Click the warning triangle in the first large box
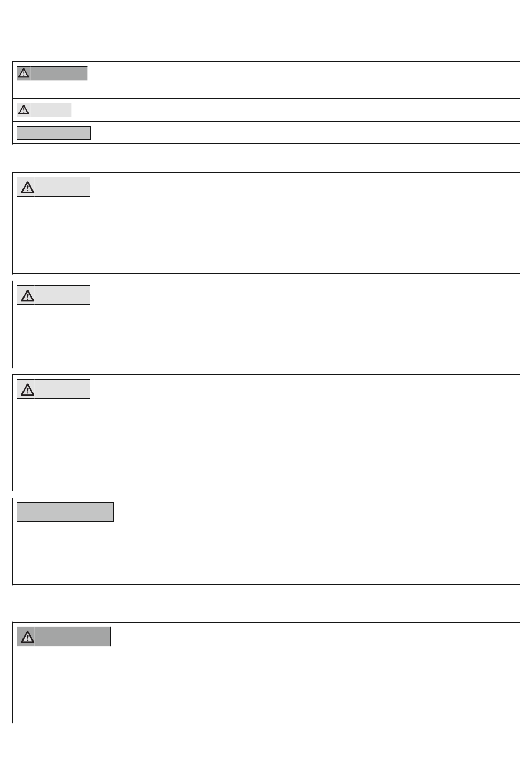The image size is (532, 775). coord(27,187)
